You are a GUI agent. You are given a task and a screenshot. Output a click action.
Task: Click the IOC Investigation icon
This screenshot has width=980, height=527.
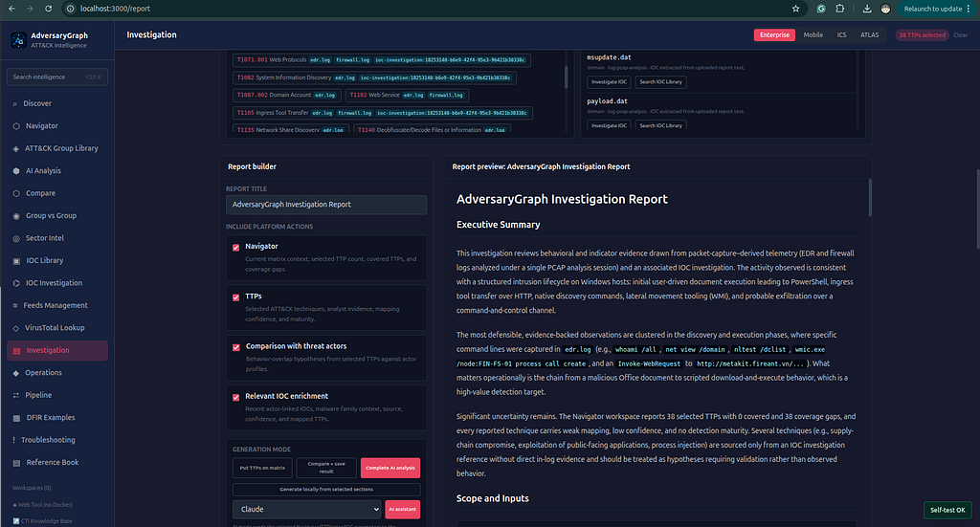click(16, 283)
